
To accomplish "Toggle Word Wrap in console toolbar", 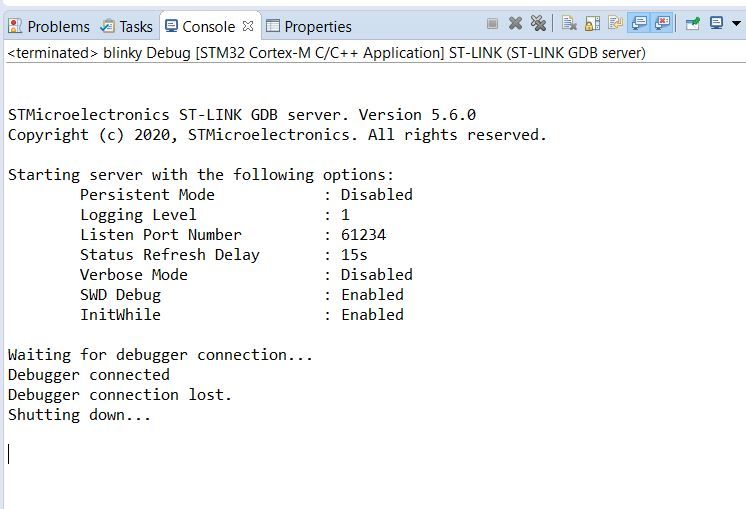I will click(x=615, y=23).
